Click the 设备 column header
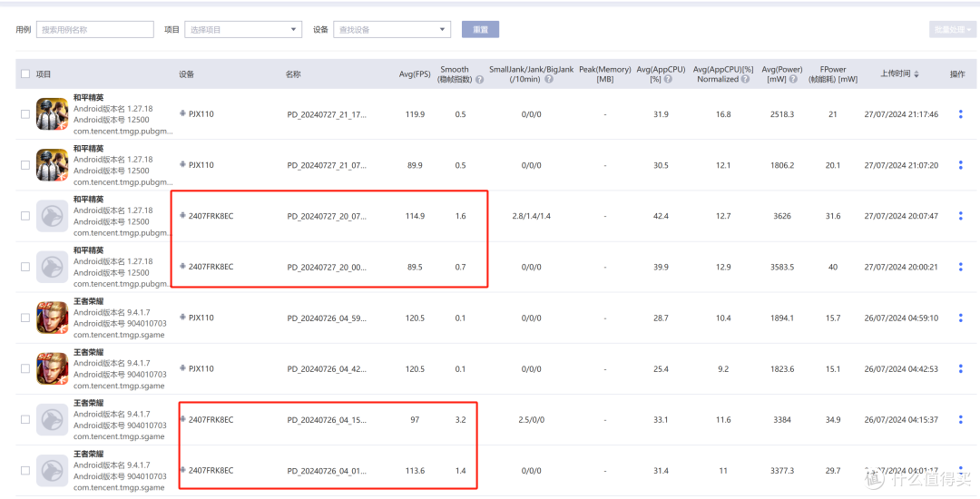980x499 pixels. click(x=186, y=74)
